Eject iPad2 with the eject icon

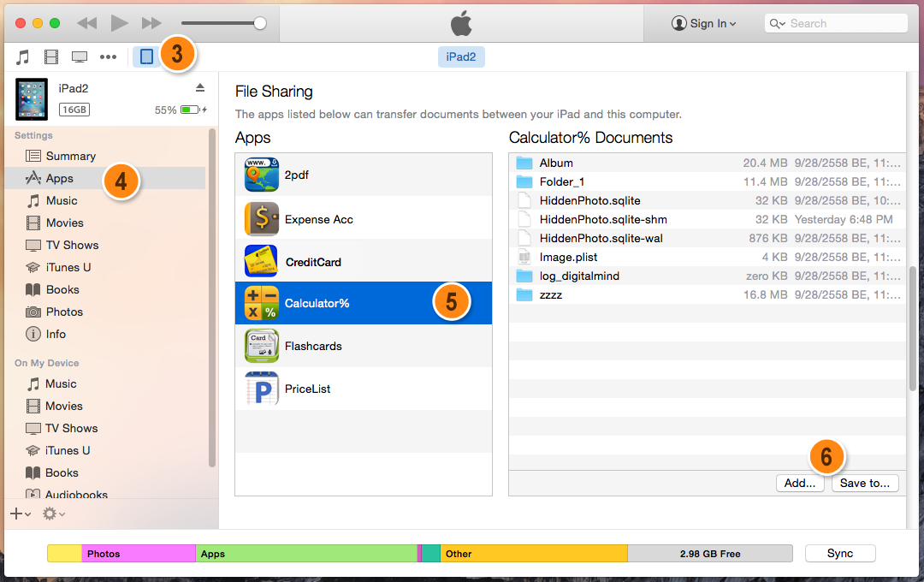200,88
